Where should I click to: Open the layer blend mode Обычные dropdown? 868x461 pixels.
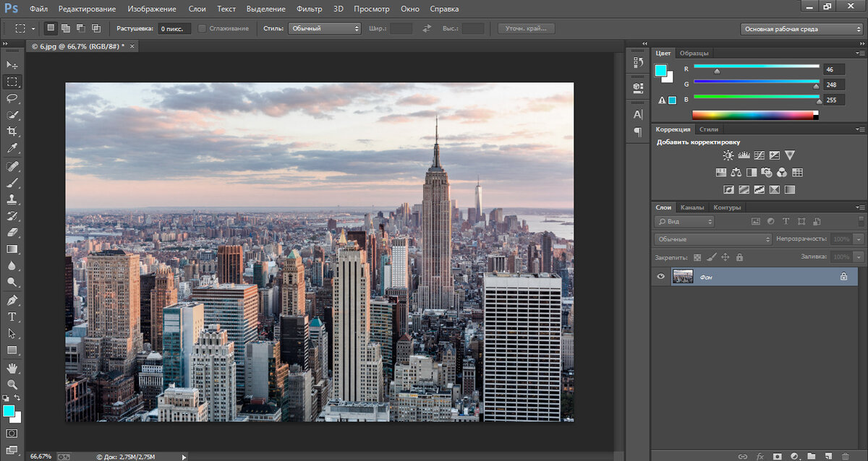tap(712, 238)
